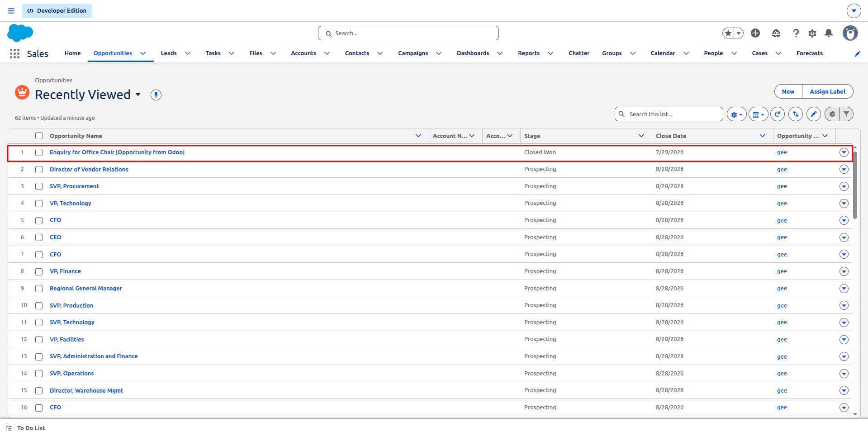Click the Search this list field
The image size is (868, 436).
pos(669,114)
